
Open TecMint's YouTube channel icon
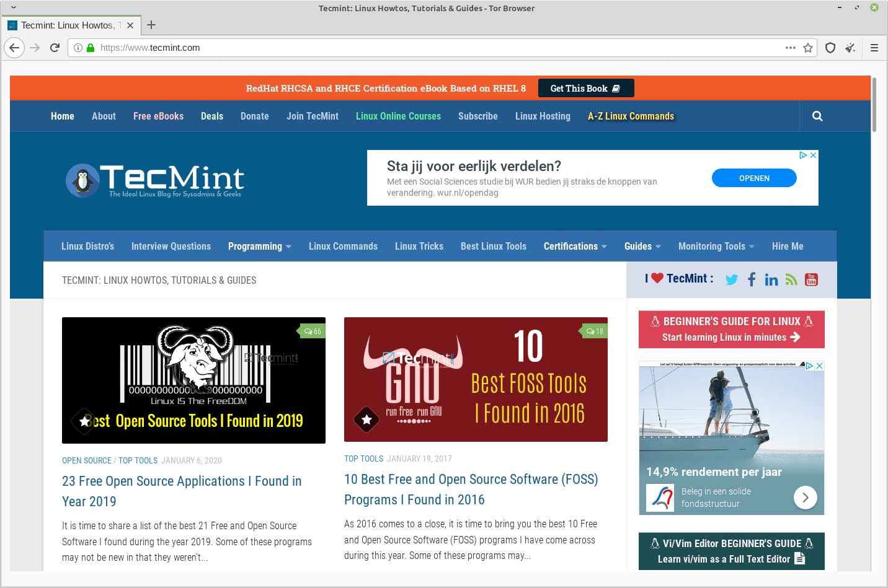[x=811, y=279]
